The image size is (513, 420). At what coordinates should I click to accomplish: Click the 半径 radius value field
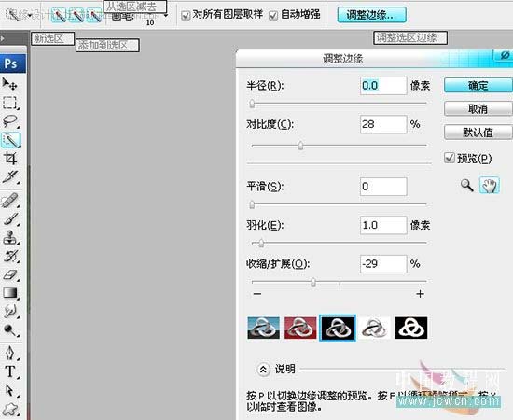click(383, 86)
